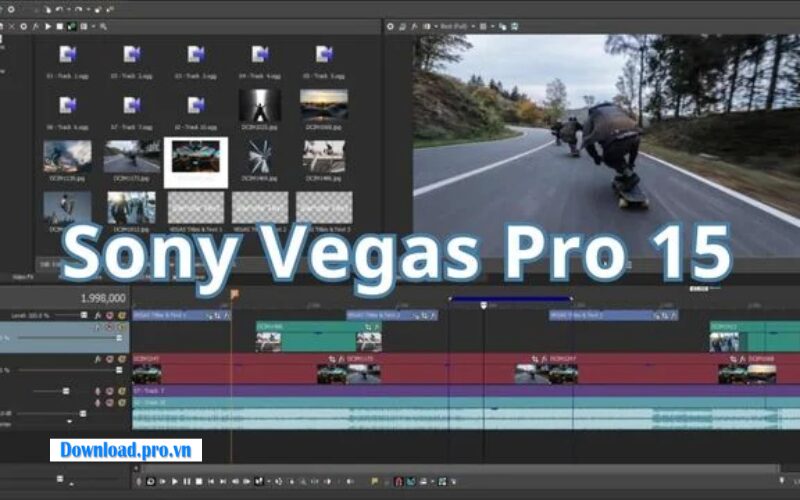This screenshot has width=800, height=500.
Task: Open Video Output FX above preview
Action: point(414,27)
